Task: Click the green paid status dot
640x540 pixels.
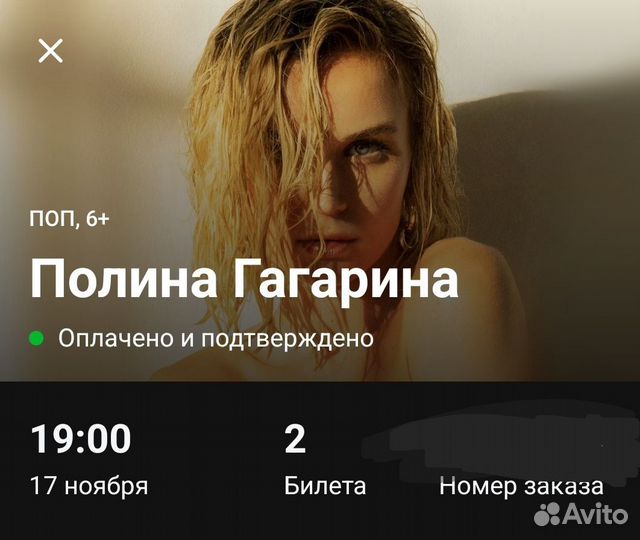Action: click(37, 338)
